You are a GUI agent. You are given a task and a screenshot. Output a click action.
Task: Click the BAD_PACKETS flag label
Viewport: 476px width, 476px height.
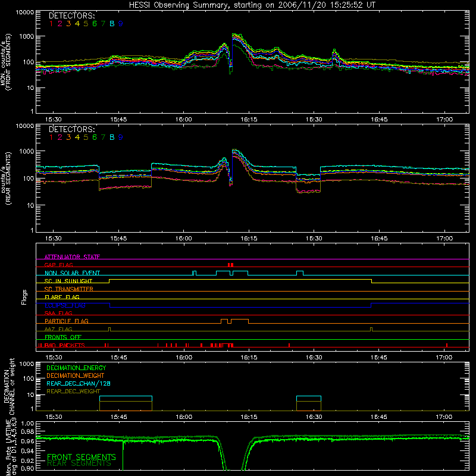[64, 345]
